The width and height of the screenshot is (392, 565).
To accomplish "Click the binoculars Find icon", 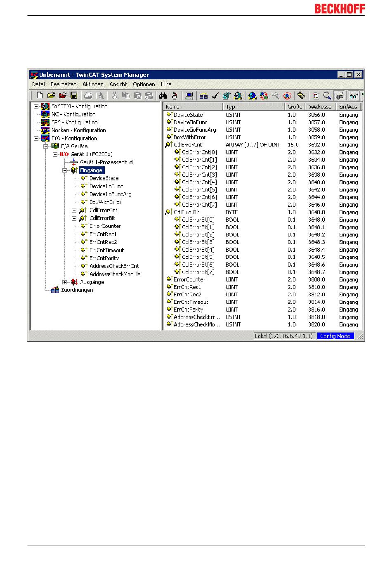I will click(163, 96).
